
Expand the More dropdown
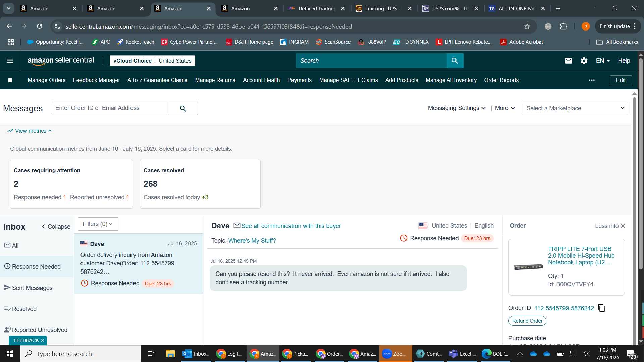[x=505, y=108]
